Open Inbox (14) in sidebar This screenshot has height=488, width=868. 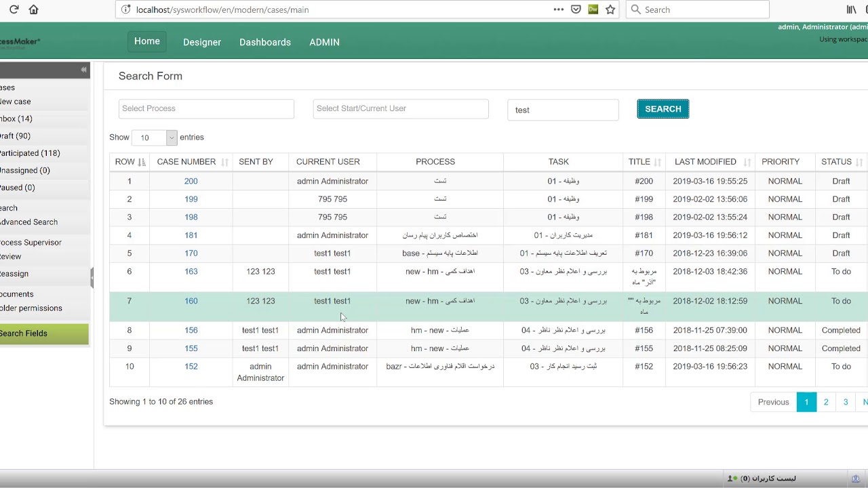click(x=16, y=119)
